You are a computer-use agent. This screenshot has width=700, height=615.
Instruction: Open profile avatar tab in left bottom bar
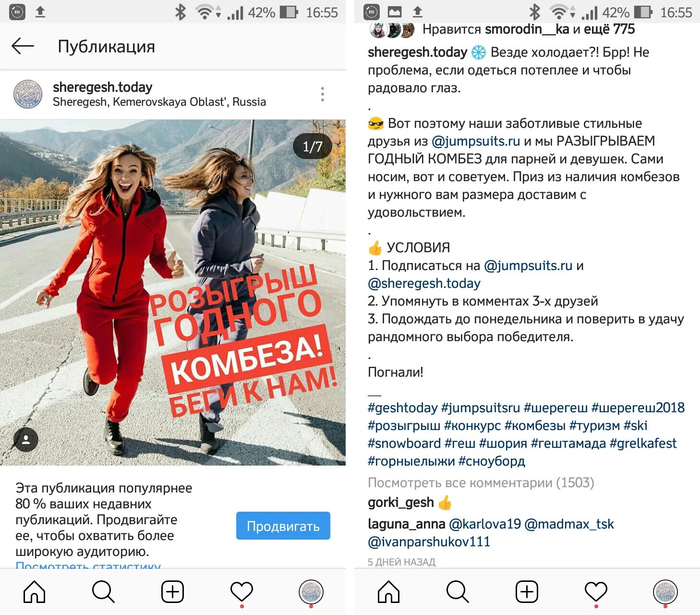(311, 591)
